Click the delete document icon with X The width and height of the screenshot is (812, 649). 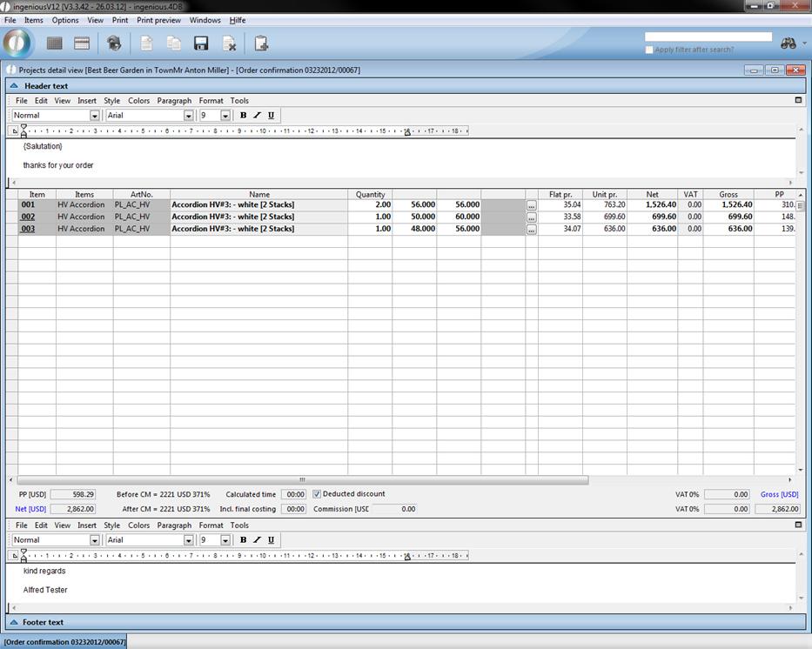[x=229, y=43]
